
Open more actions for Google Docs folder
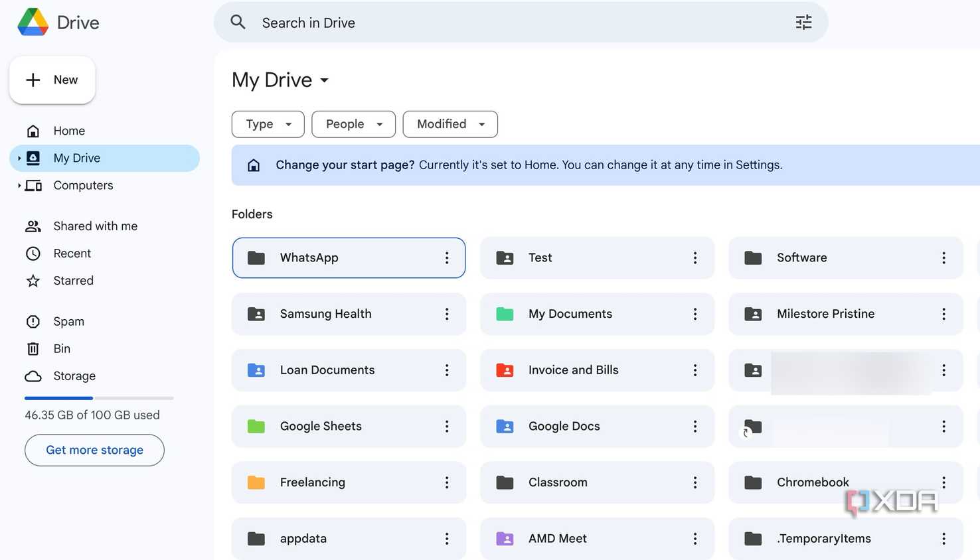tap(695, 426)
